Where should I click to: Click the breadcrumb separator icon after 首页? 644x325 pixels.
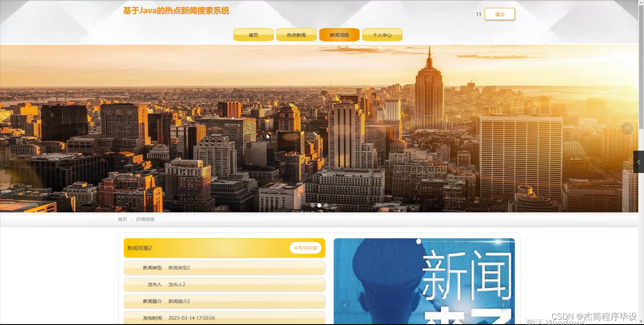131,219
